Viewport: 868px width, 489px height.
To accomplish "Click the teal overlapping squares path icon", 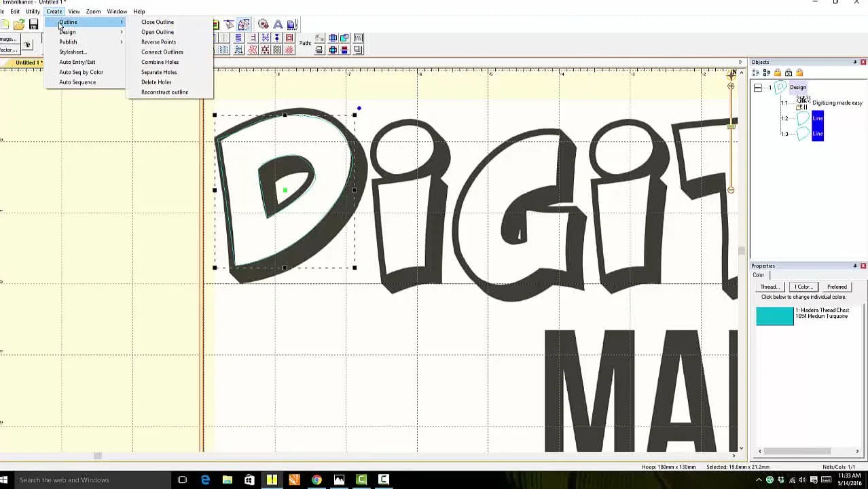I will (344, 37).
